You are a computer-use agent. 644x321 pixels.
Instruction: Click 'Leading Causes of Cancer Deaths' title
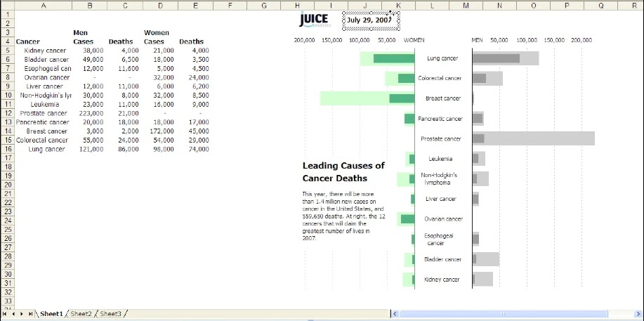coord(343,172)
